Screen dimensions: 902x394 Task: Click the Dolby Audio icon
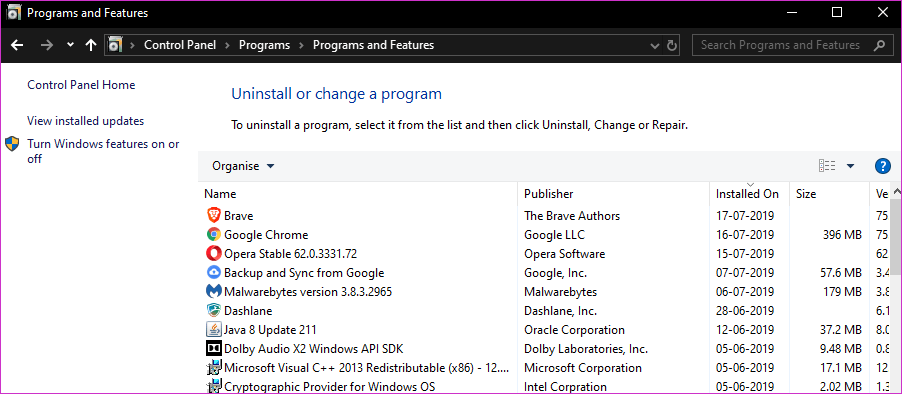pos(213,349)
